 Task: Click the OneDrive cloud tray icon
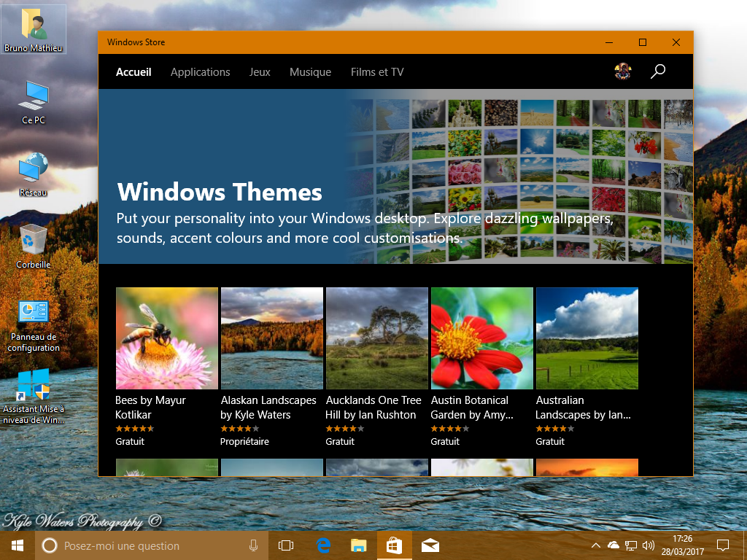click(x=613, y=545)
